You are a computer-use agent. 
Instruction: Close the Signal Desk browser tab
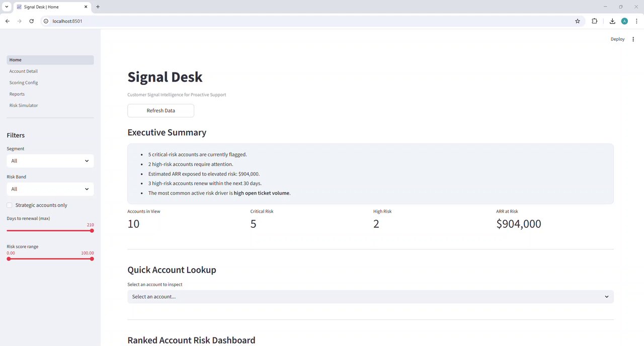tap(86, 7)
